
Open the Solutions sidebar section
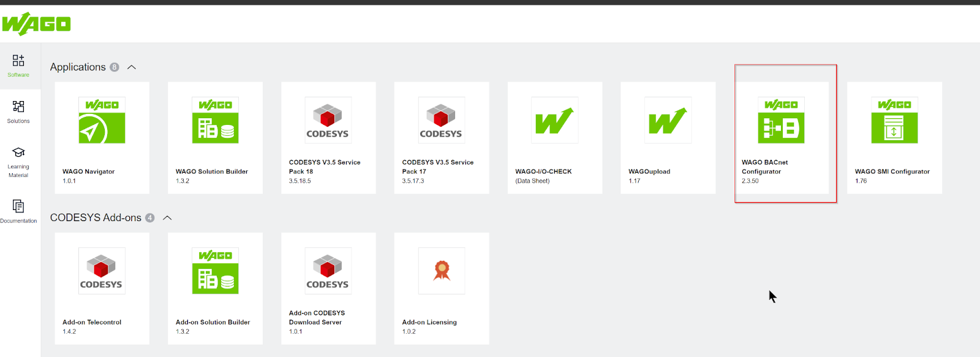(18, 112)
